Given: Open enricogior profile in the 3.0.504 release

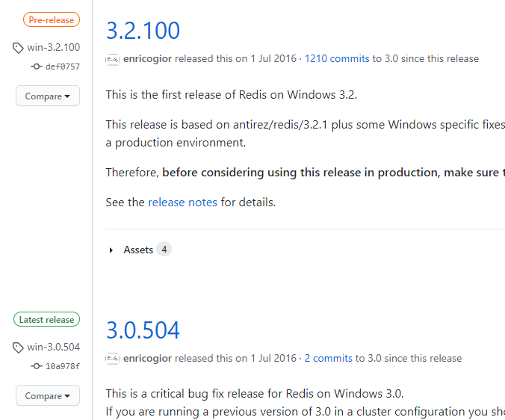Looking at the screenshot, I should coord(147,358).
